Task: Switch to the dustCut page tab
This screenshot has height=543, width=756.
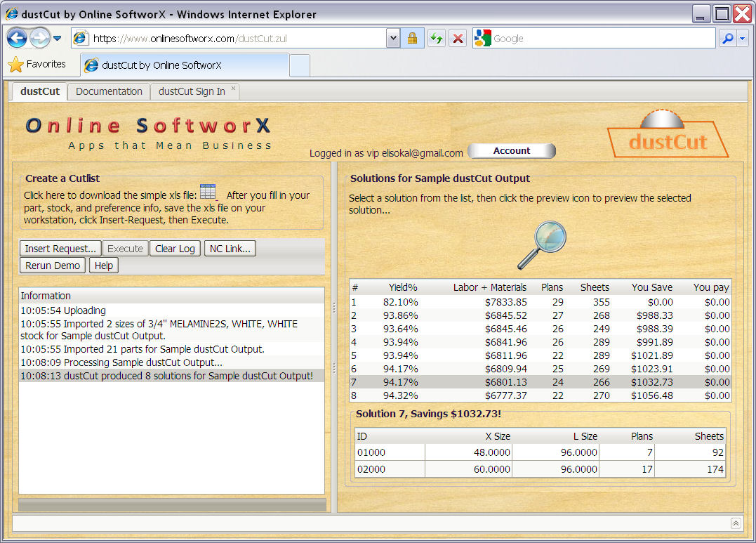Action: click(x=39, y=91)
